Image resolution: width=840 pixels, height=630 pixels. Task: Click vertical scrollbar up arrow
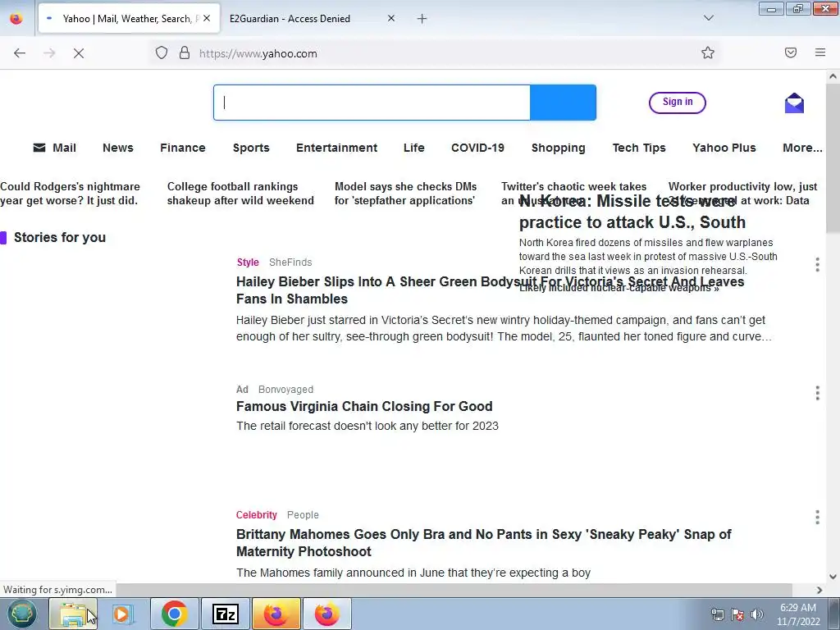pyautogui.click(x=833, y=76)
